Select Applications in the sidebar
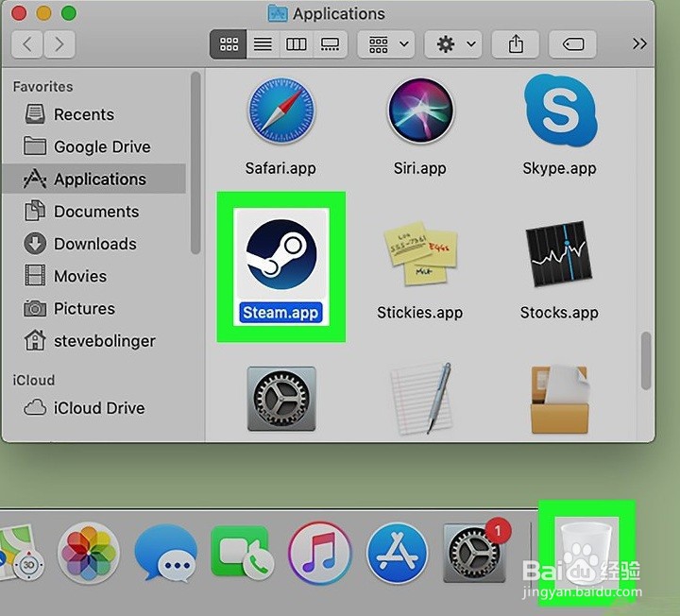This screenshot has width=680, height=616. pyautogui.click(x=94, y=180)
